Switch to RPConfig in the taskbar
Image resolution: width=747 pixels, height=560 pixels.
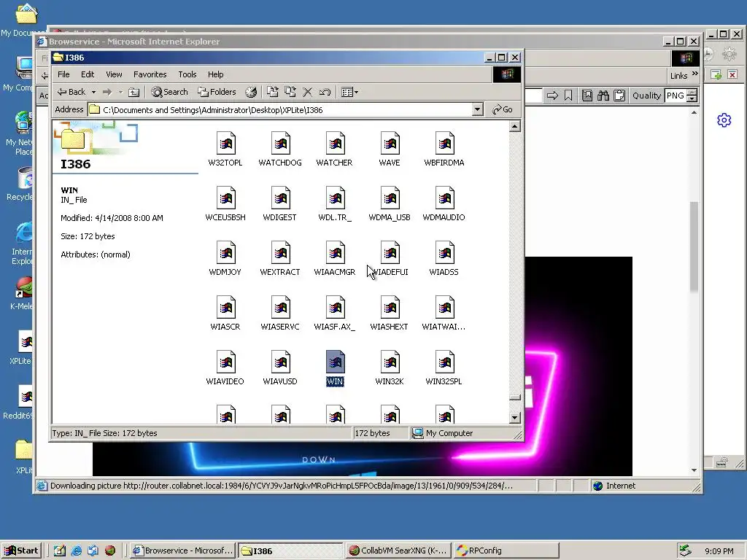[505, 551]
